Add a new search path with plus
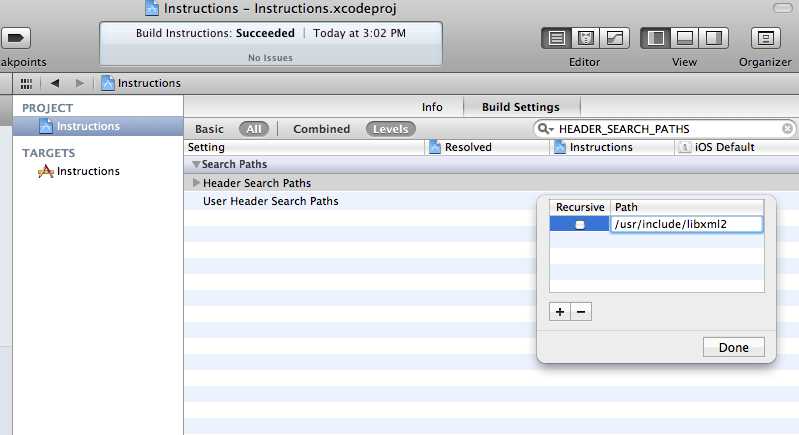Viewport: 799px width, 435px height. pos(560,312)
